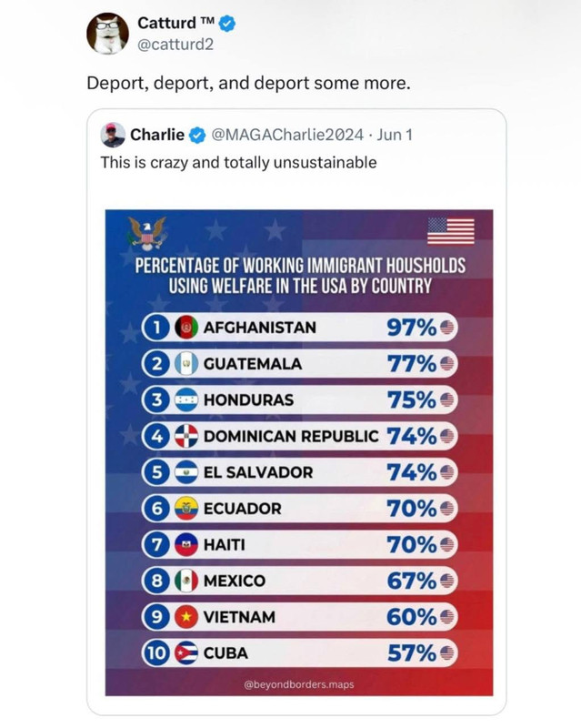This screenshot has width=581, height=728.
Task: Click the Jun 1 post timestamp
Action: (395, 135)
